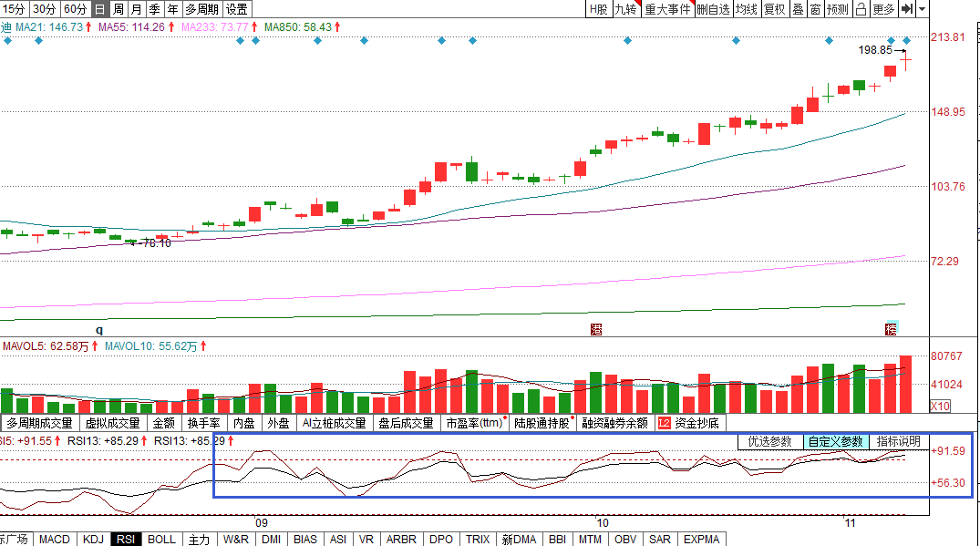The height and width of the screenshot is (546, 980).
Task: Toggle the 均线 moving average display
Action: [x=747, y=9]
